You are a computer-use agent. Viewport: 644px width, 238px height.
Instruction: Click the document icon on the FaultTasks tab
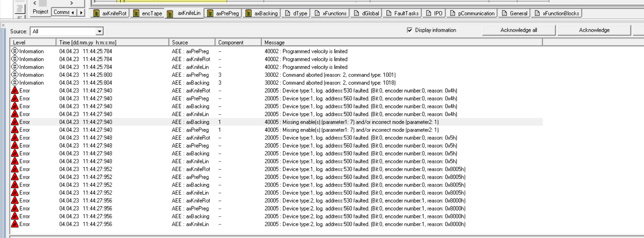click(389, 13)
